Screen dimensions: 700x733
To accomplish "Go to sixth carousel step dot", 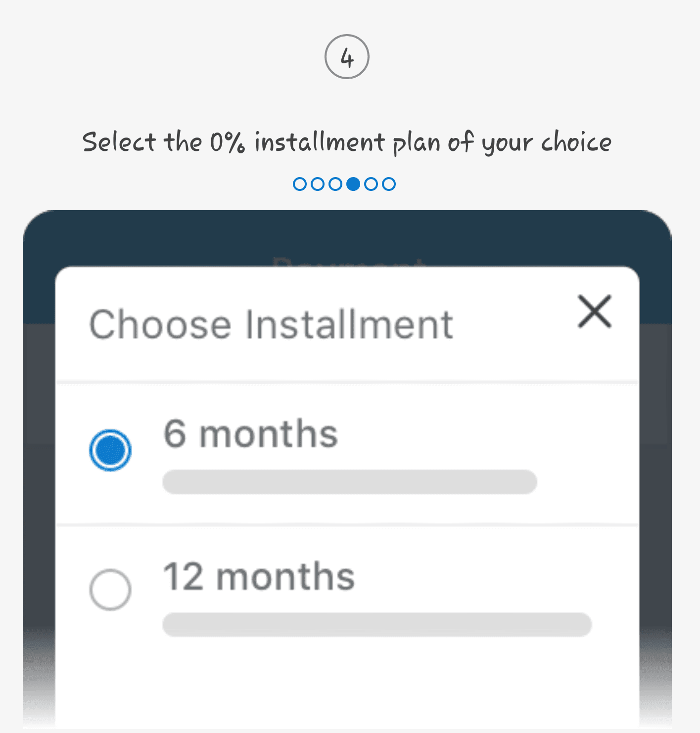I will [x=389, y=184].
